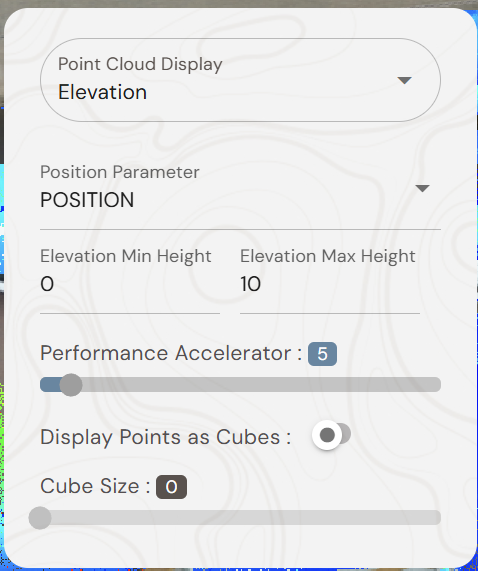Click the Point Cloud Display arrow icon
Screen dimensions: 478x571
coord(404,80)
